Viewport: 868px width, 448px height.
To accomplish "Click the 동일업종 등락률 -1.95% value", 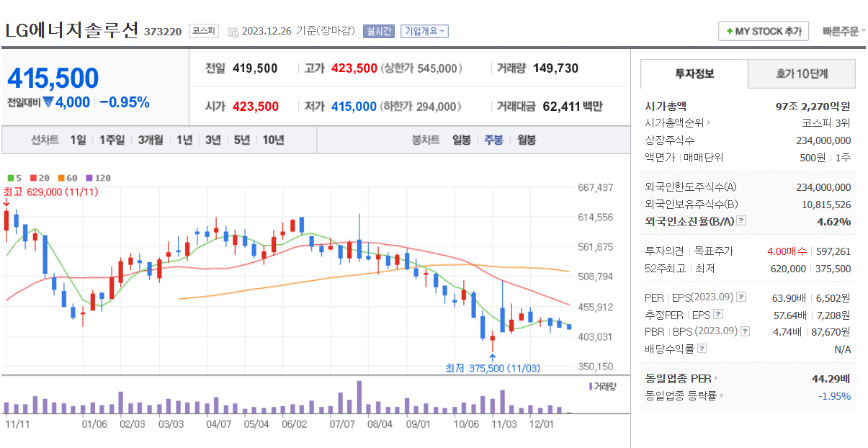I will tap(834, 395).
